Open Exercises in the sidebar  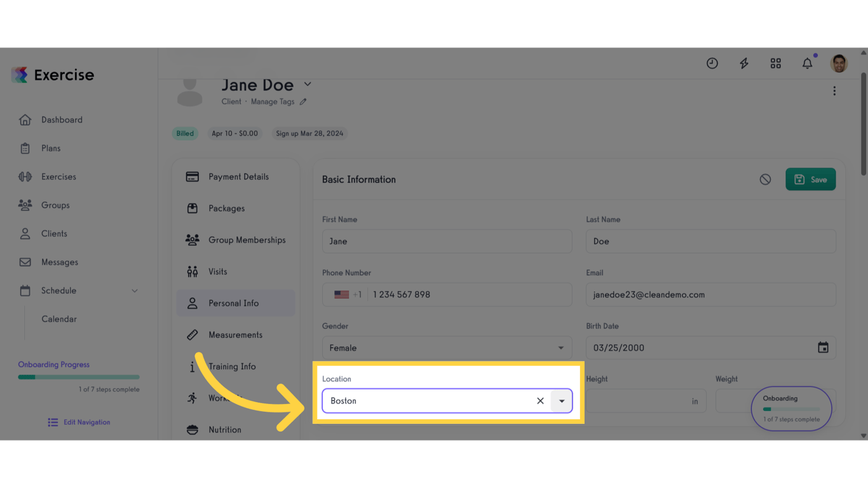[58, 177]
